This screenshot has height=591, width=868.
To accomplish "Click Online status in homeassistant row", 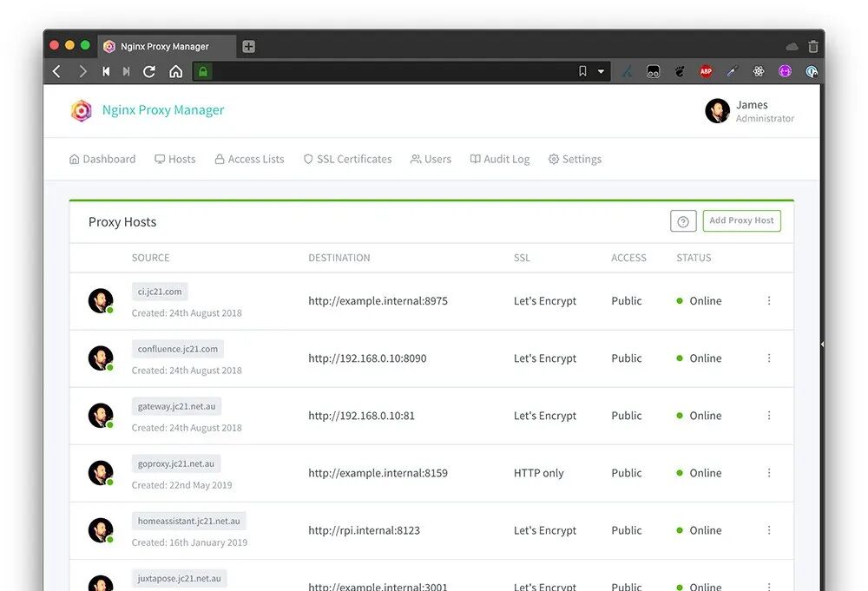I will pyautogui.click(x=699, y=530).
